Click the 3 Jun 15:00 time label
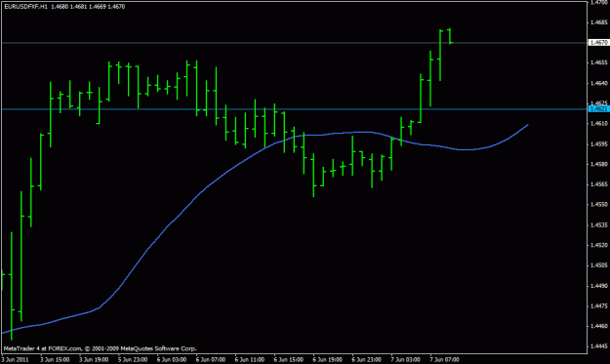Image resolution: width=610 pixels, height=364 pixels. (x=55, y=360)
